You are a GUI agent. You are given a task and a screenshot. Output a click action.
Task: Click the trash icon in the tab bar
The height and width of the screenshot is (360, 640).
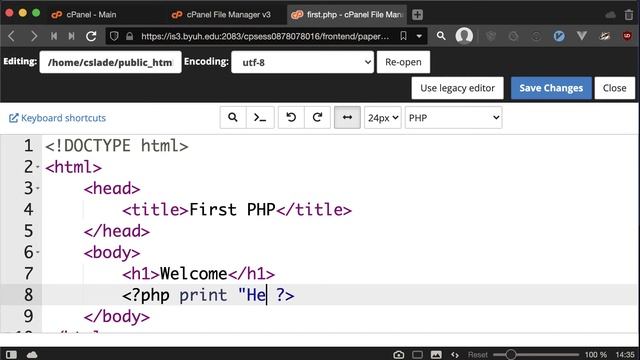pyautogui.click(x=629, y=15)
